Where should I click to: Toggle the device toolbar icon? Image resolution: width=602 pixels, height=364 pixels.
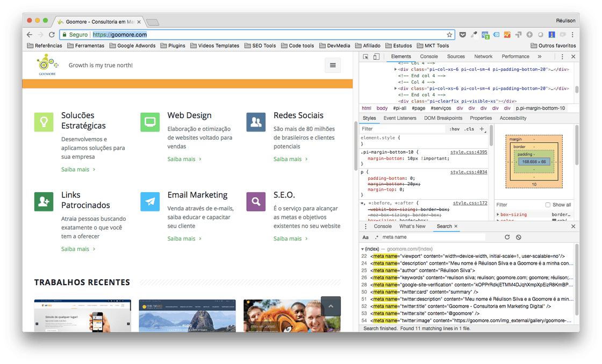tap(376, 56)
